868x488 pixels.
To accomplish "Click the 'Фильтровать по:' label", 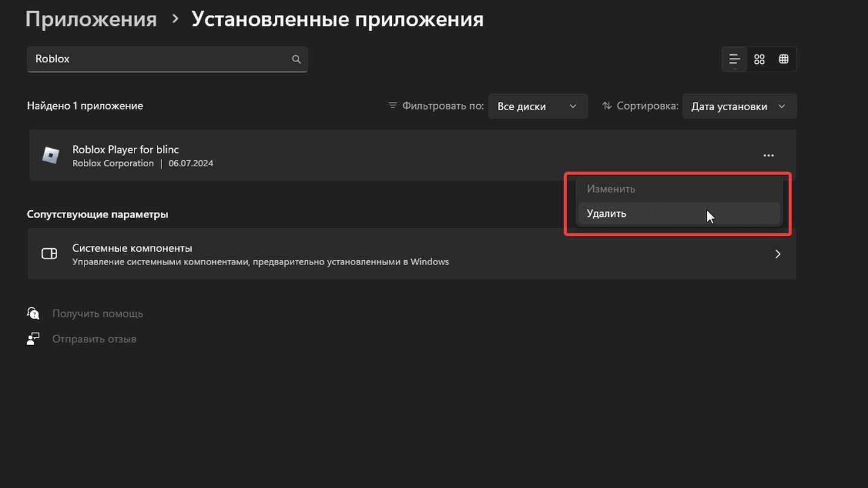I will point(443,105).
